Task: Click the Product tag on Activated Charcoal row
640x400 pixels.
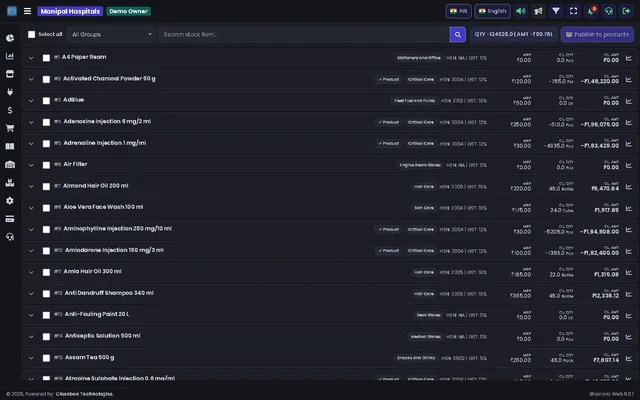Action: click(389, 79)
